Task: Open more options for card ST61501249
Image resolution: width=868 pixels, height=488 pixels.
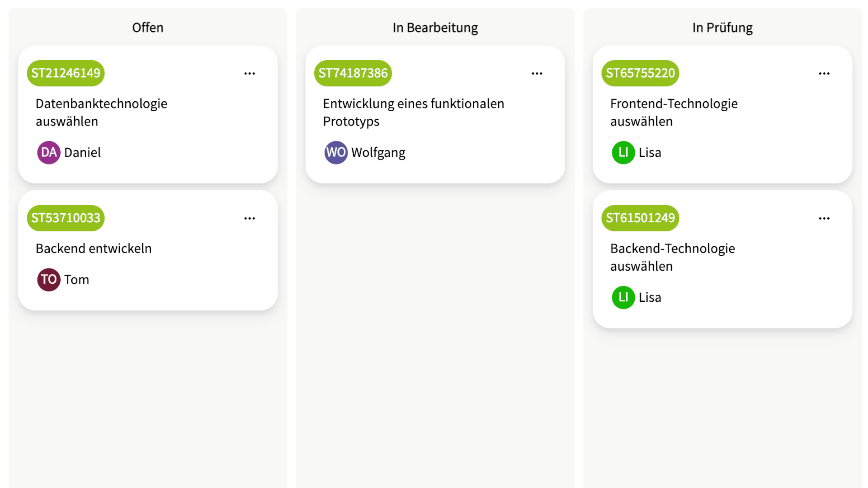Action: click(x=824, y=218)
